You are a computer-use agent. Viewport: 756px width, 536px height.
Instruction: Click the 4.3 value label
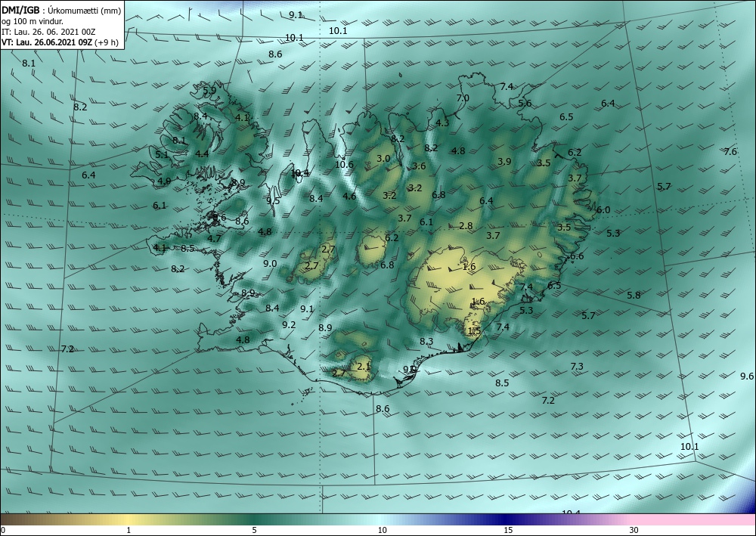click(x=442, y=123)
